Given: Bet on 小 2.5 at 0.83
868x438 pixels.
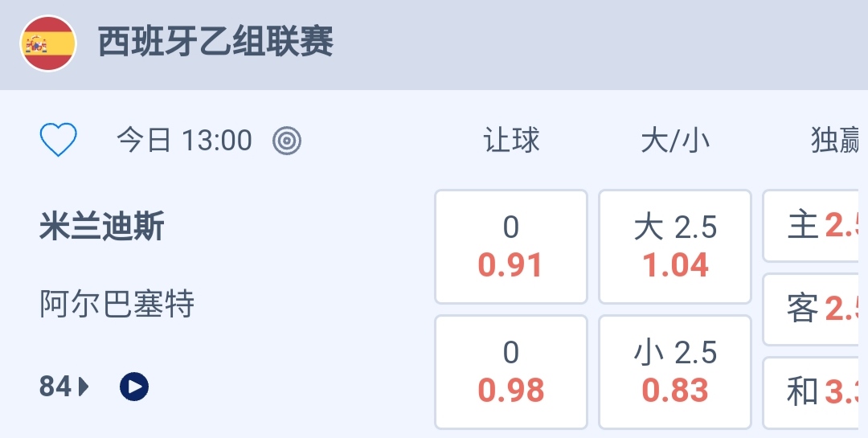Looking at the screenshot, I should (675, 372).
